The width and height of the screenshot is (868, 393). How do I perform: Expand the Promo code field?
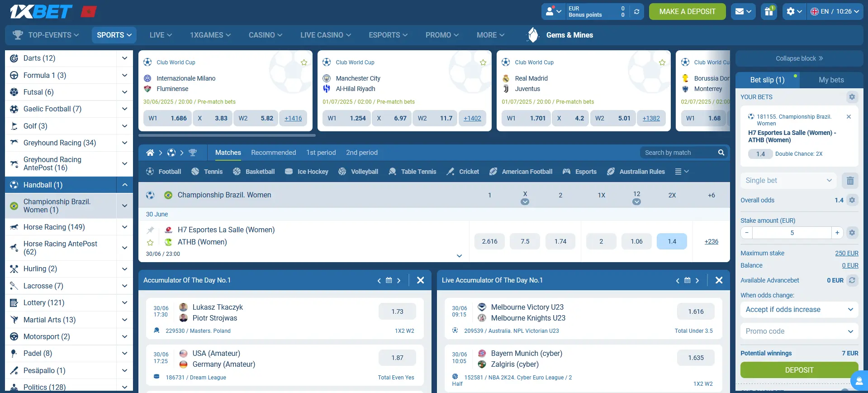click(799, 331)
